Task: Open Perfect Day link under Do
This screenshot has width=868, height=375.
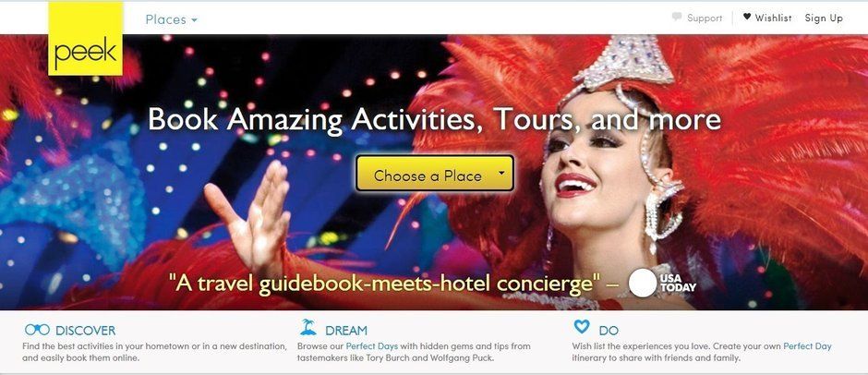Action: point(807,346)
